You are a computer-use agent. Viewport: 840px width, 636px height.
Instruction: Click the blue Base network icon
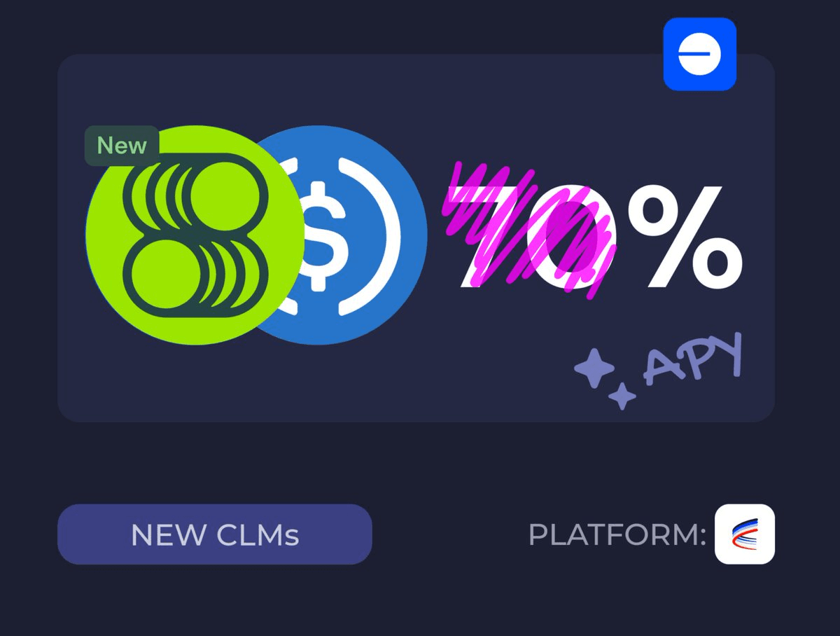700,54
